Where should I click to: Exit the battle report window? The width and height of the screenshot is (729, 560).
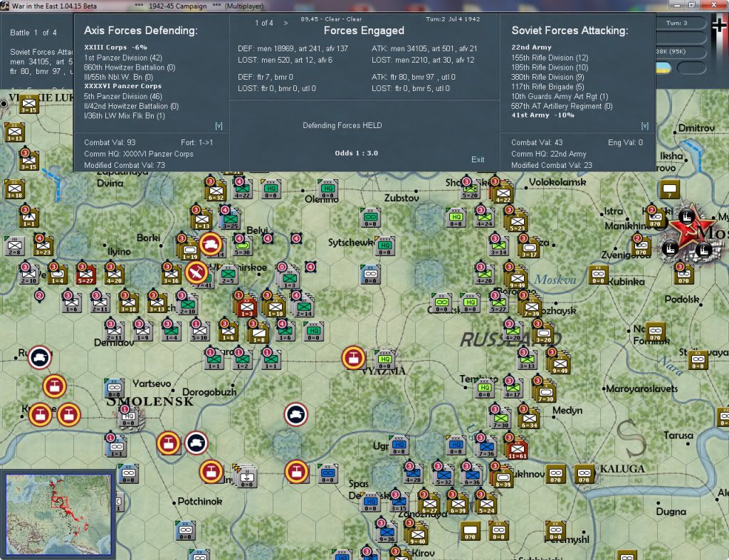tap(478, 159)
